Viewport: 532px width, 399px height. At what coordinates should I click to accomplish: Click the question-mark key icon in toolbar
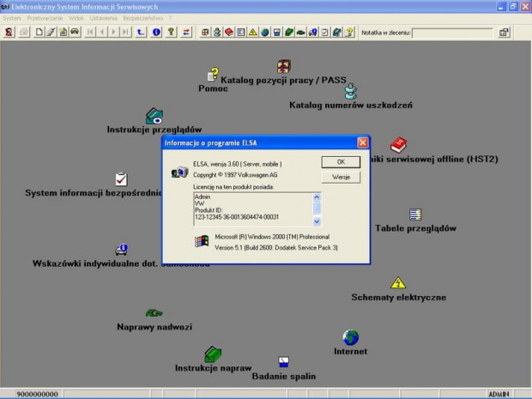[x=171, y=33]
